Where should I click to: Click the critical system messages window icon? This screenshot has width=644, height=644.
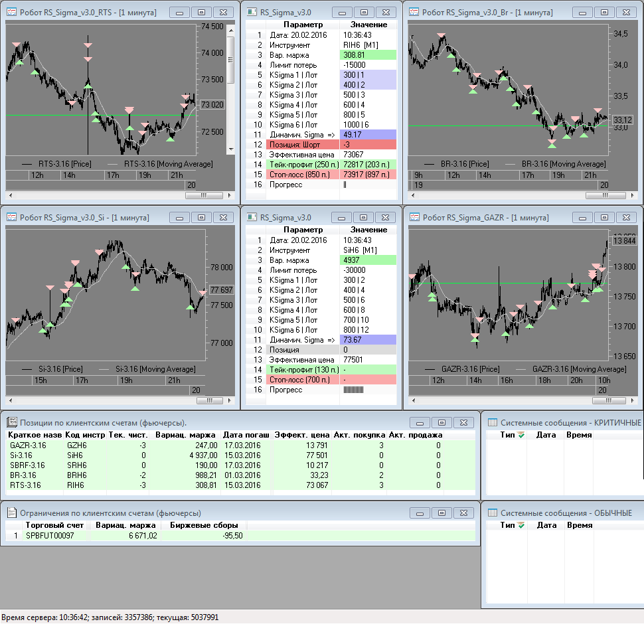pos(492,422)
